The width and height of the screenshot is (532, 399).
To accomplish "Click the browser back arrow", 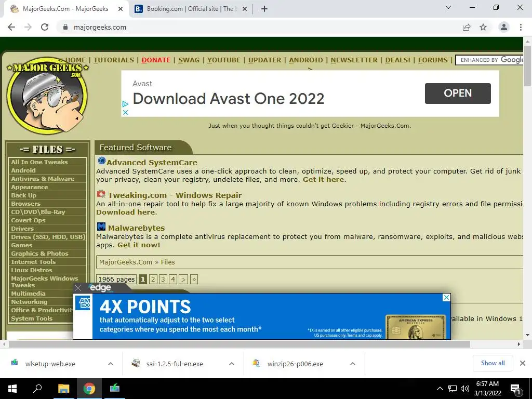I will click(x=11, y=27).
